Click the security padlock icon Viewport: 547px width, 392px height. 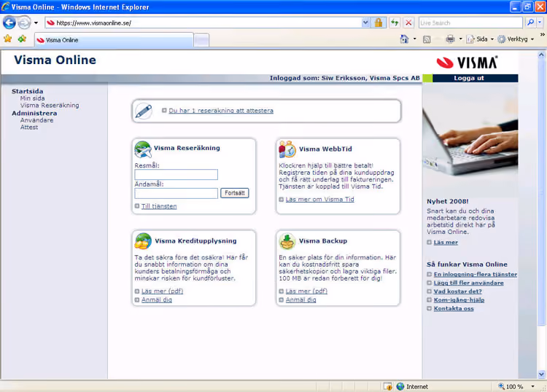coord(379,23)
